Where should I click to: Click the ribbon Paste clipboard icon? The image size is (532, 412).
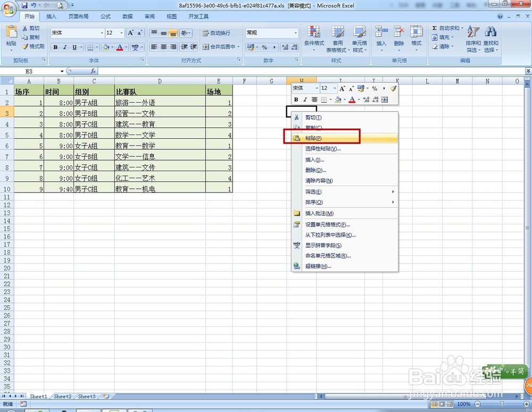(x=11, y=32)
